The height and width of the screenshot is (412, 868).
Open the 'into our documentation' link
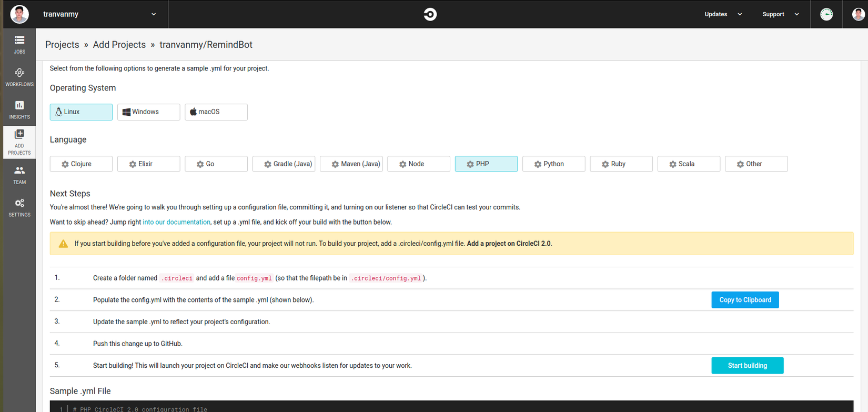pyautogui.click(x=176, y=222)
